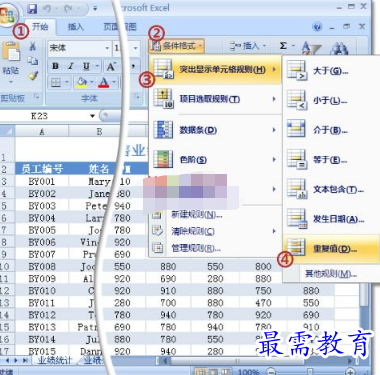Expand the 字体 group dialog launcher
380x375 pixels.
coord(136,97)
